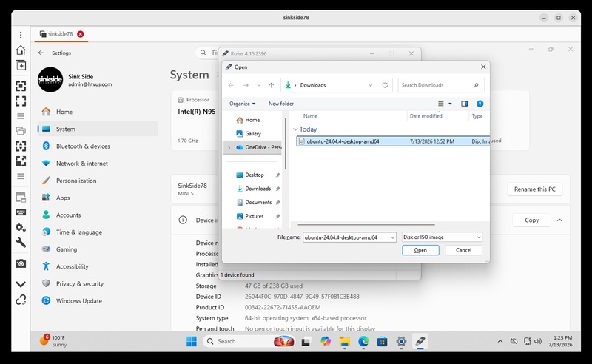The width and height of the screenshot is (592, 364).
Task: Click the Rufus icon in taskbar
Action: pos(420,341)
